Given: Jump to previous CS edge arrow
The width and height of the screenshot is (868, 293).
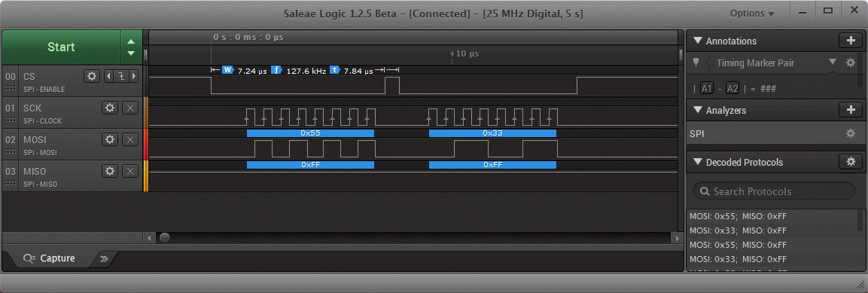Looking at the screenshot, I should [108, 76].
